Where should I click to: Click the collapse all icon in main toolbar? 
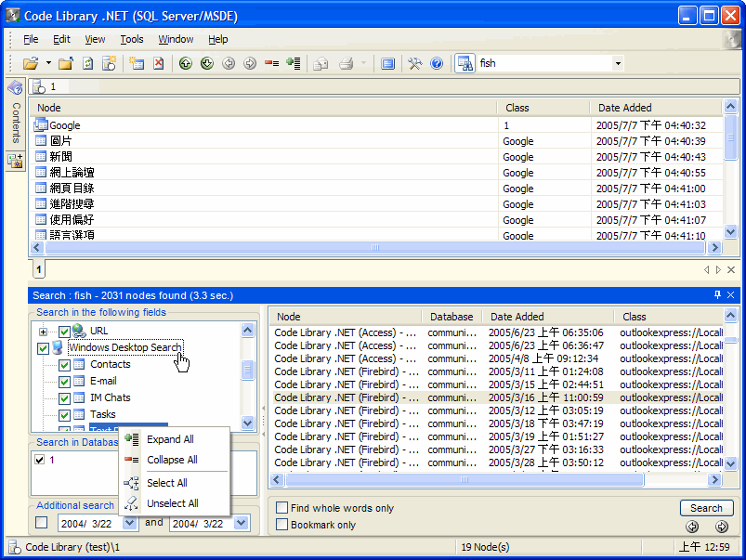click(271, 63)
